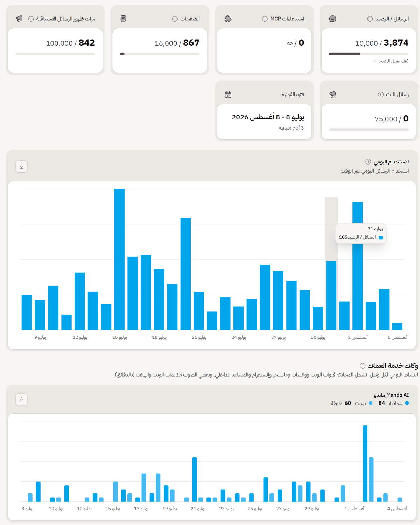Click the calendar icon in فترة الفوترة card

(x=228, y=94)
